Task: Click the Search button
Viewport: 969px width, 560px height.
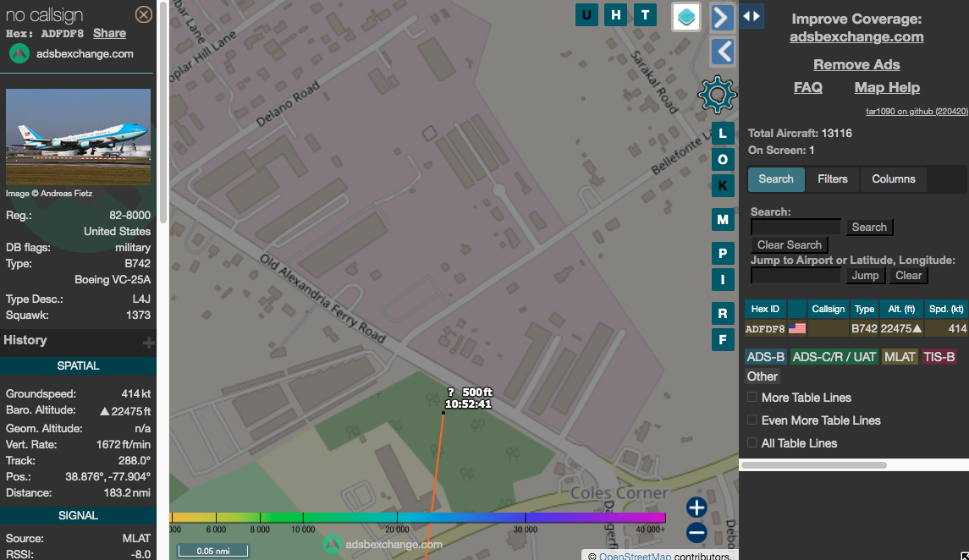Action: pos(869,228)
